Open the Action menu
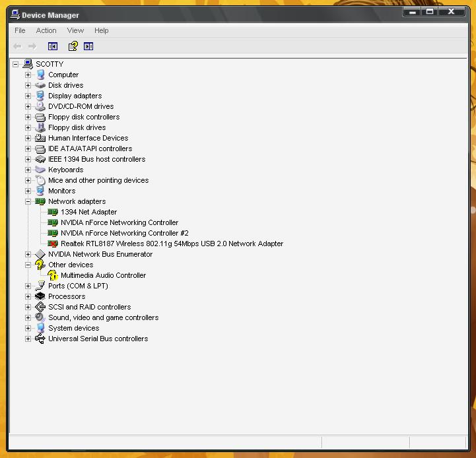The image size is (476, 458). [x=46, y=30]
